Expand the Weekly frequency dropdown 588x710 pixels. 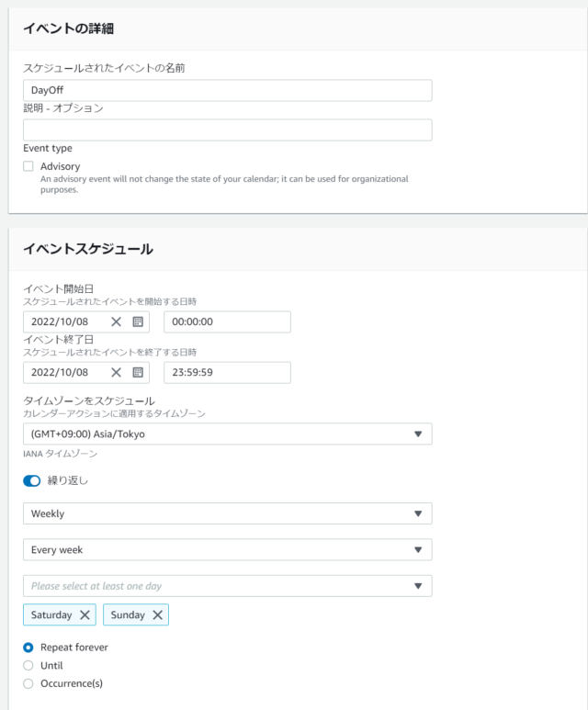(228, 513)
